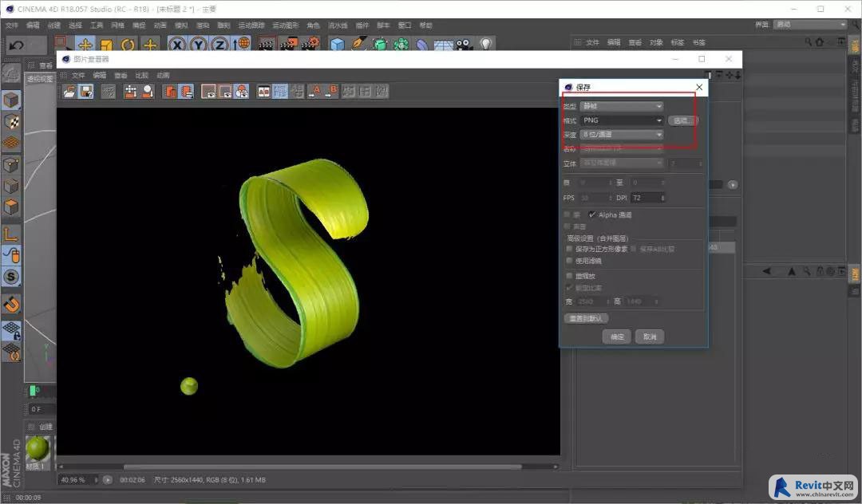Open Help menu in main menu bar
The image size is (862, 504).
click(425, 26)
